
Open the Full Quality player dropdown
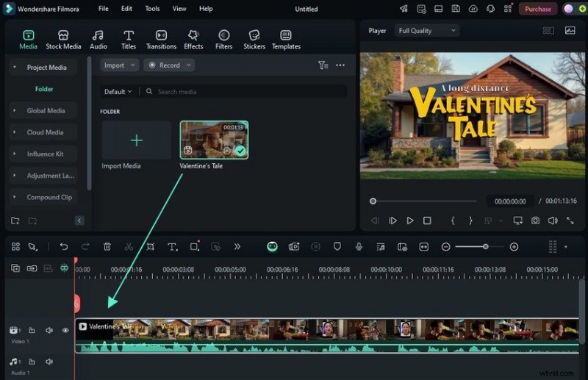[427, 31]
